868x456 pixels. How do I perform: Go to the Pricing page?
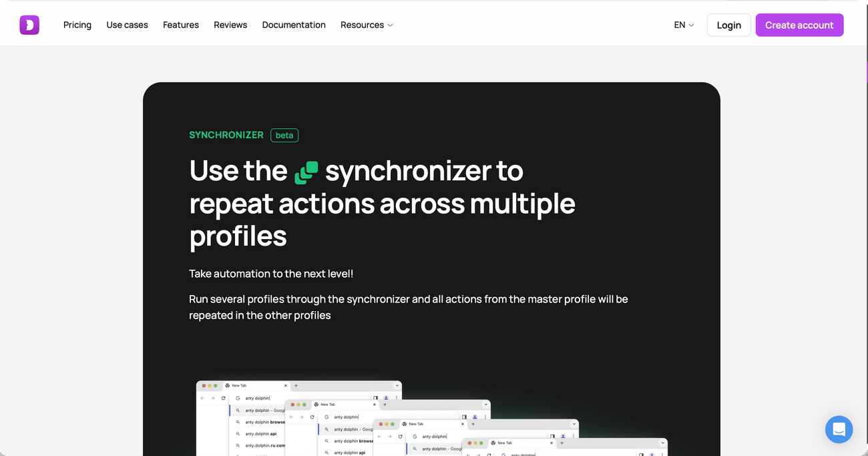(x=77, y=25)
